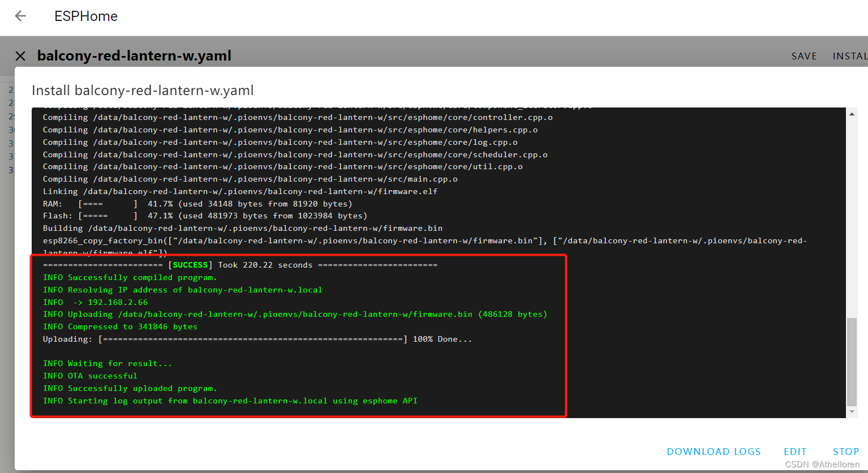Click the 'INFO OTA successful' line

[x=90, y=376]
